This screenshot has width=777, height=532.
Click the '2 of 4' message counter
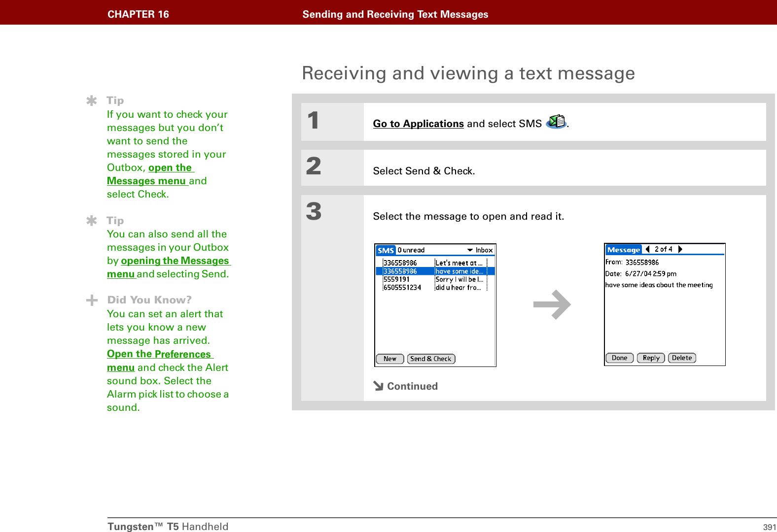664,249
